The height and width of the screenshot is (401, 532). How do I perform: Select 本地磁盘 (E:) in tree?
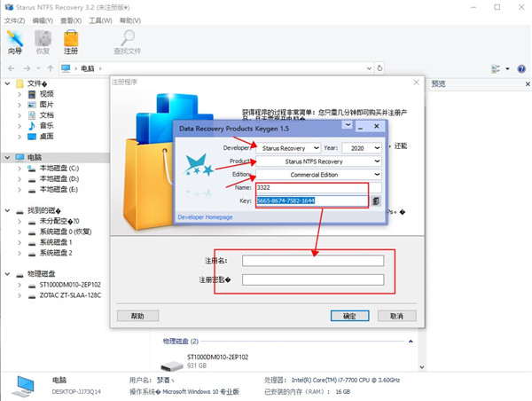[x=59, y=190]
